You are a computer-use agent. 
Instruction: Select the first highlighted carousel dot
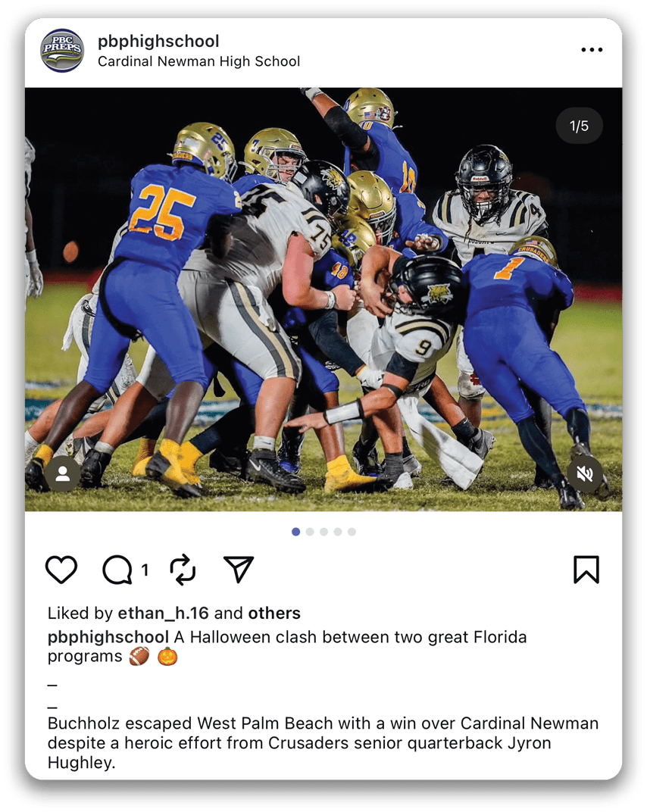(x=295, y=532)
